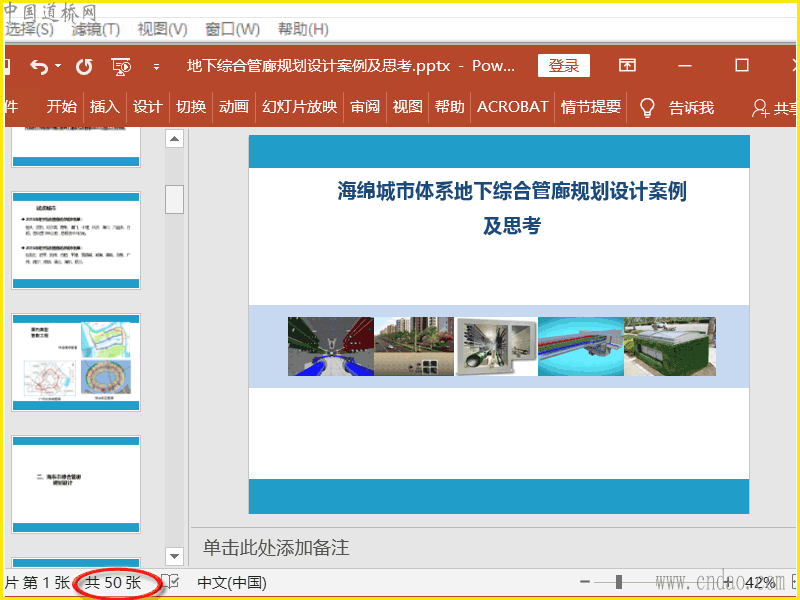Click 共 50 张 slide count text

pyautogui.click(x=113, y=583)
